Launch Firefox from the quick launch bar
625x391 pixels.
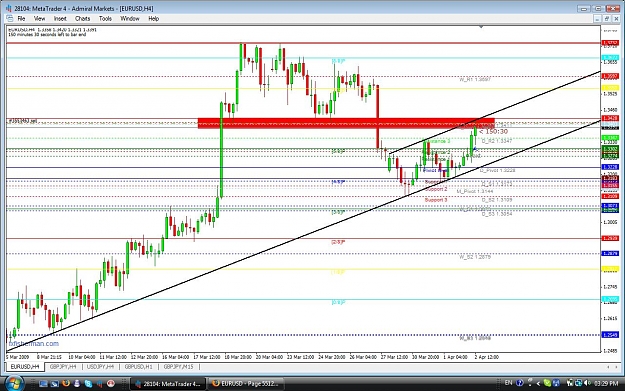pos(66,383)
